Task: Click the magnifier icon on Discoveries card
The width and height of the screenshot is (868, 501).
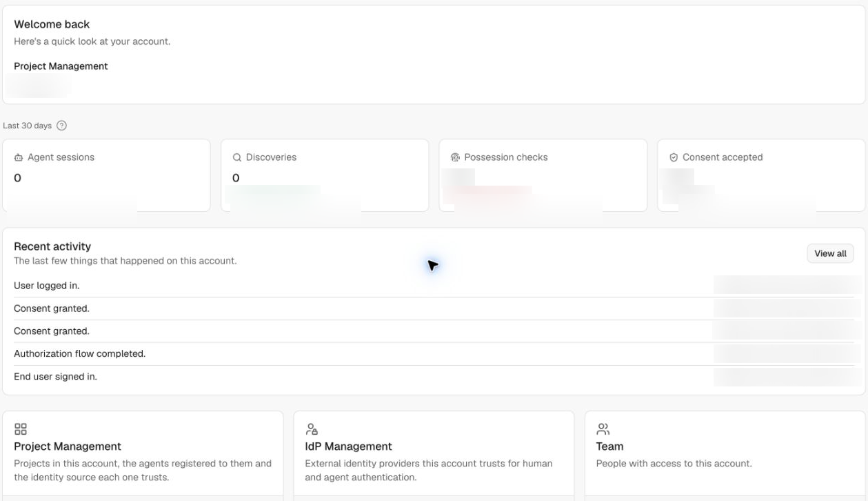Action: tap(237, 157)
